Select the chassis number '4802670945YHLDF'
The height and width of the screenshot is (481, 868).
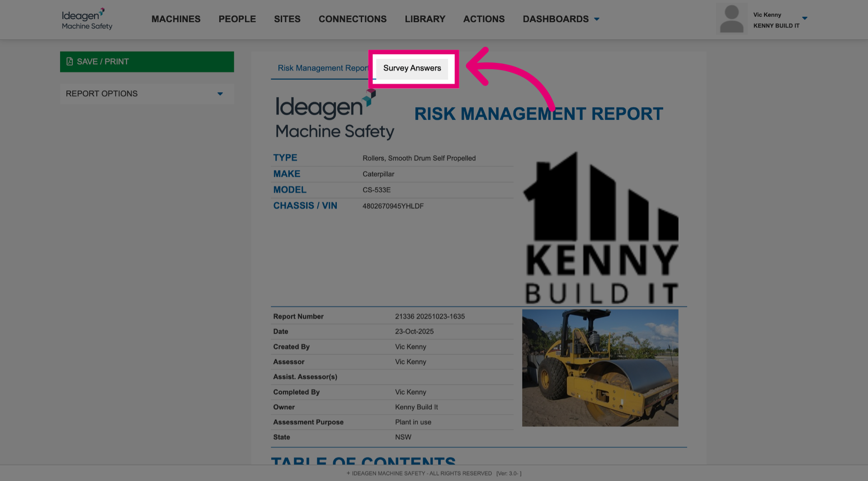(393, 206)
